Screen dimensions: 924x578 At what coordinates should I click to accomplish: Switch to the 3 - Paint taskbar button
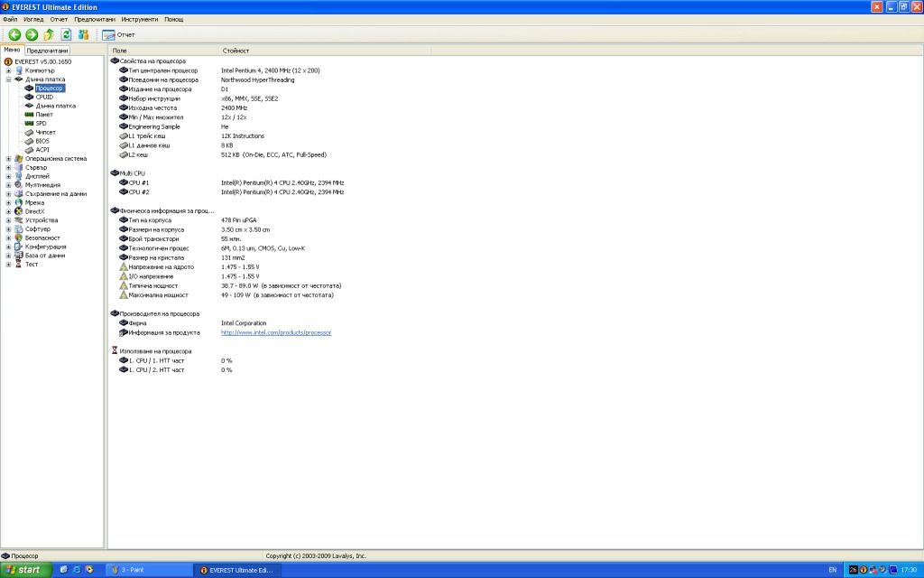pyautogui.click(x=149, y=571)
